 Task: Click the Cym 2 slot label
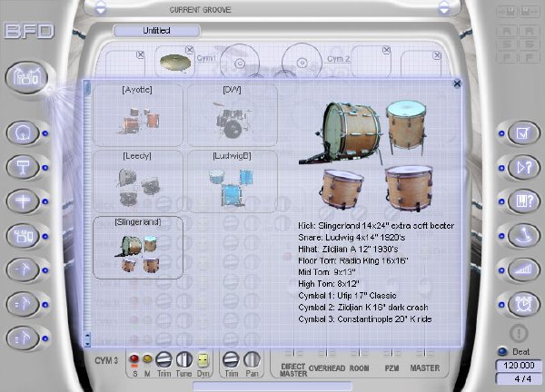338,59
